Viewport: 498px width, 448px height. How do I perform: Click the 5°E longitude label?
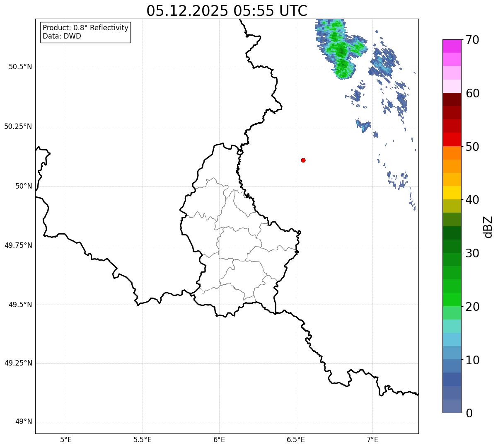[x=66, y=439]
